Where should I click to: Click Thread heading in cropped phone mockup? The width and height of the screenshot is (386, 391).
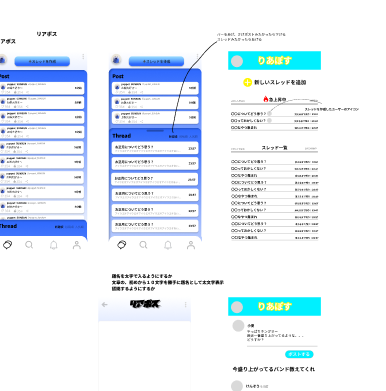(8, 226)
